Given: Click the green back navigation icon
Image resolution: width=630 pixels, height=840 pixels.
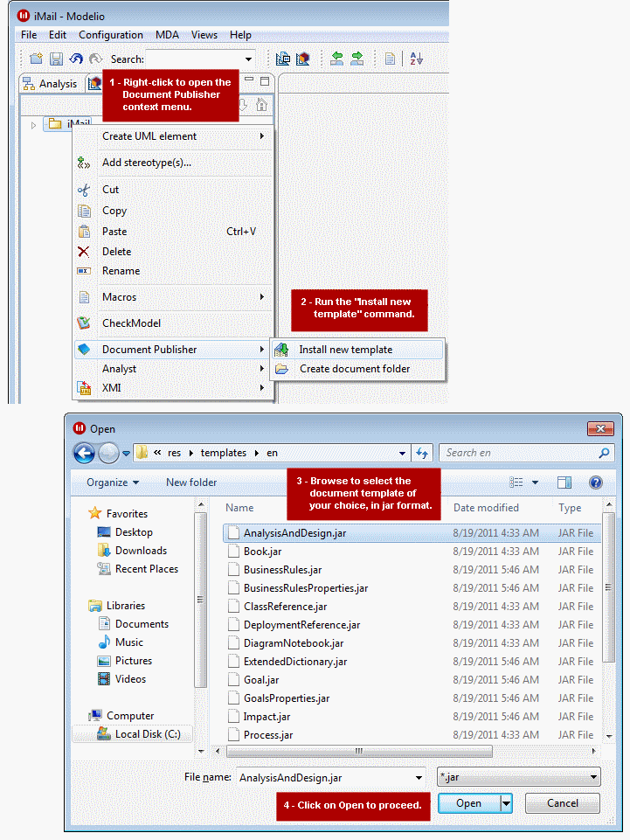Looking at the screenshot, I should (337, 59).
